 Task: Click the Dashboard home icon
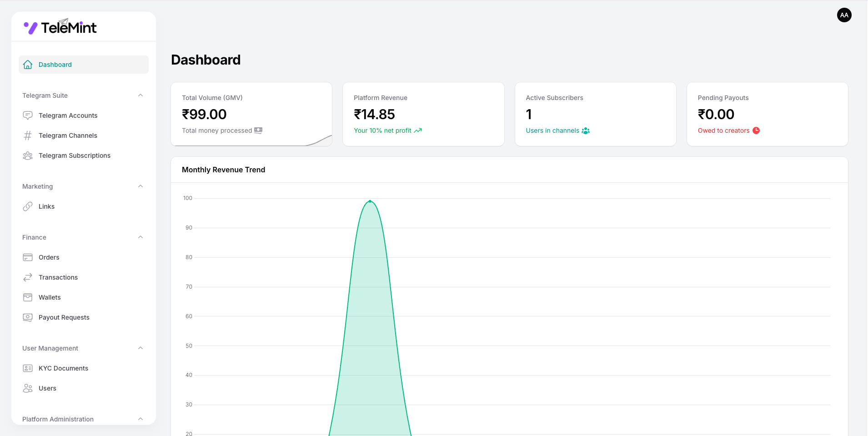(x=28, y=65)
